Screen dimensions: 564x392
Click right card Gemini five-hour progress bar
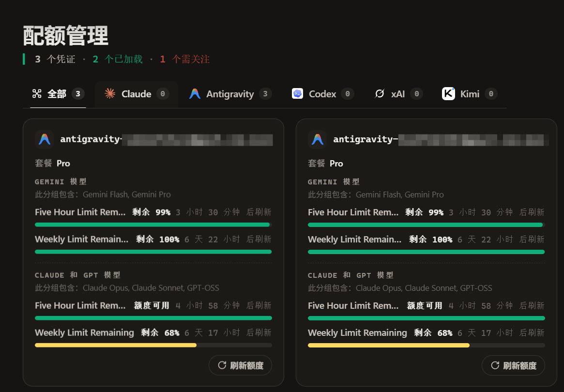pyautogui.click(x=426, y=225)
